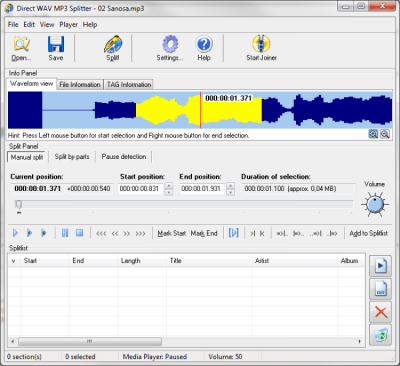Pause the playback
The image size is (400, 366).
tap(65, 233)
